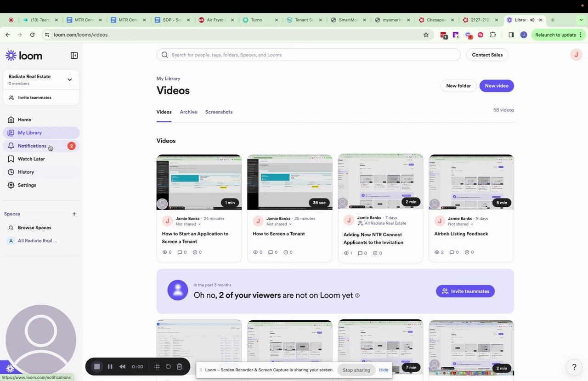588x381 pixels.
Task: Click the Relaunch to update button
Action: point(559,35)
